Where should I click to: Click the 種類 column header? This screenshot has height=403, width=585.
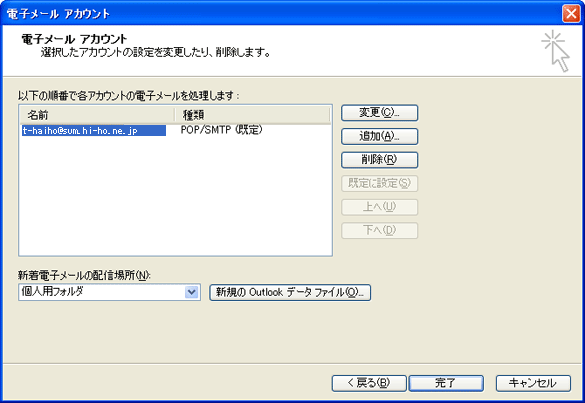(253, 115)
